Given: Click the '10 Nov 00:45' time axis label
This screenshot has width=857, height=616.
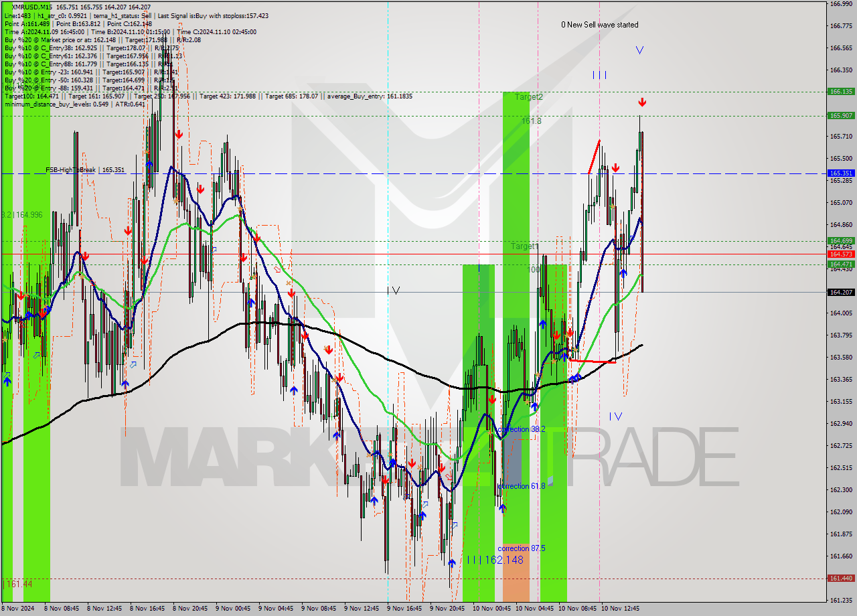Looking at the screenshot, I should [492, 609].
